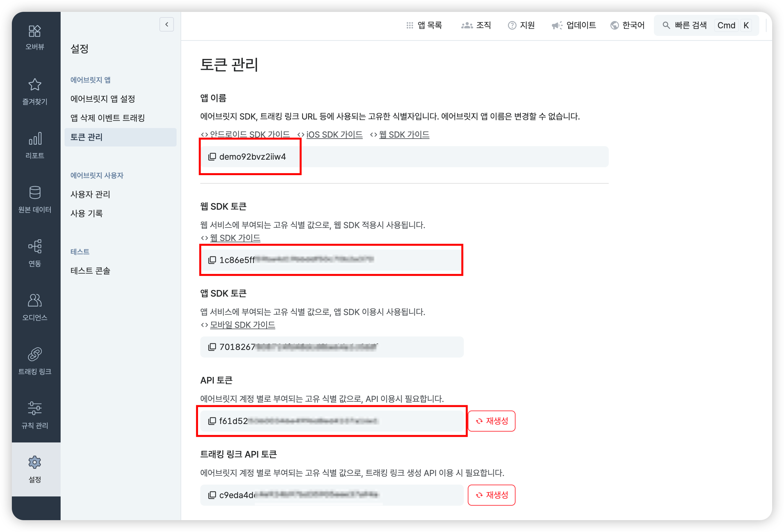Regenerate the API 토큰 with 재생성

tap(491, 421)
